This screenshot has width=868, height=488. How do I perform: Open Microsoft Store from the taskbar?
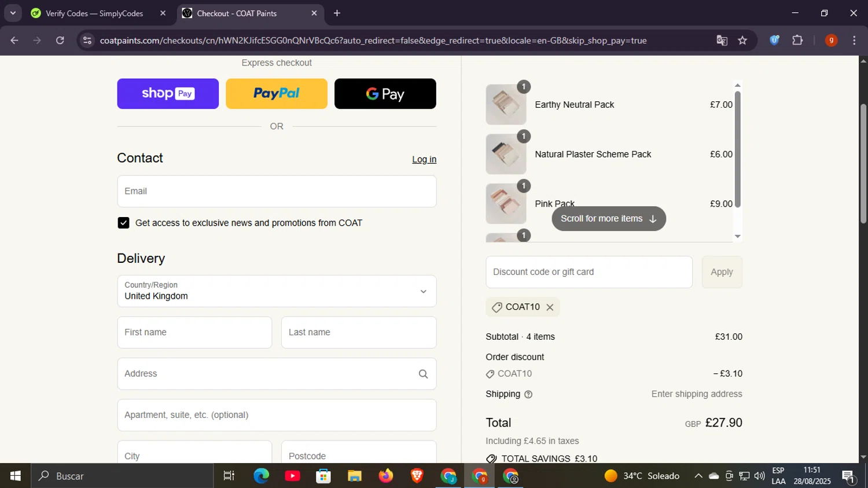point(323,476)
